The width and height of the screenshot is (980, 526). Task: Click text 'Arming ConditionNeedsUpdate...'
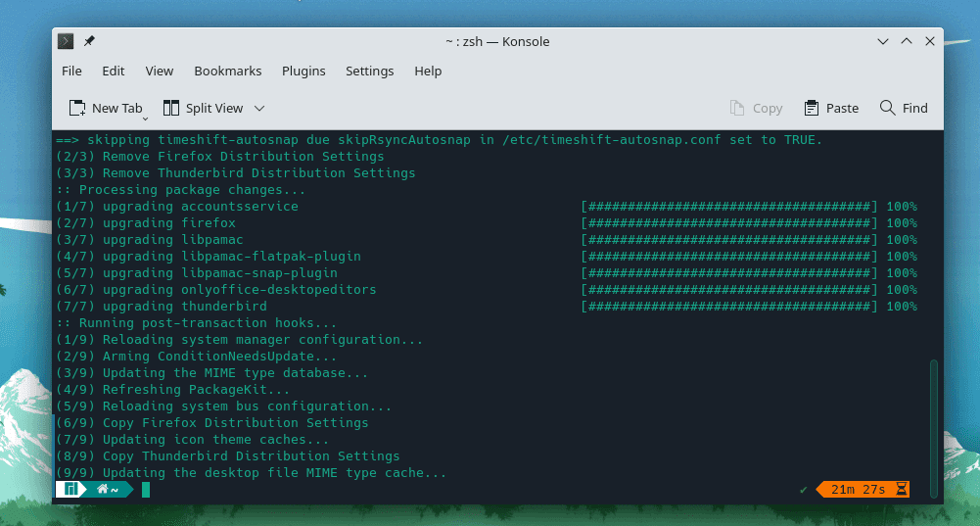(219, 356)
